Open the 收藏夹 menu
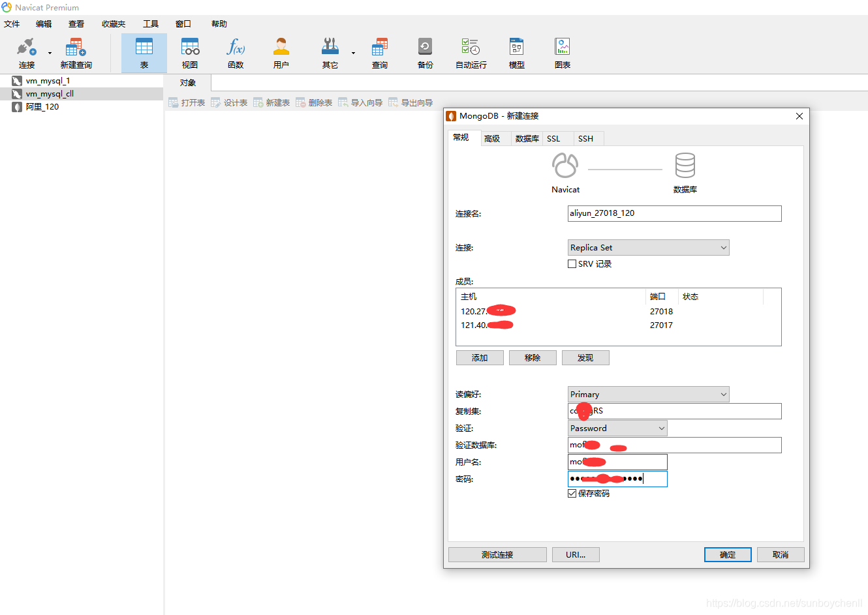The image size is (868, 615). (114, 24)
